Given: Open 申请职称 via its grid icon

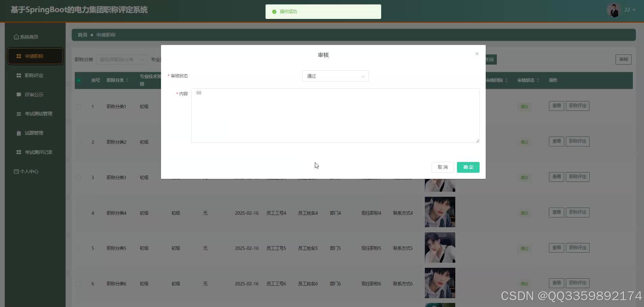Looking at the screenshot, I should 19,56.
